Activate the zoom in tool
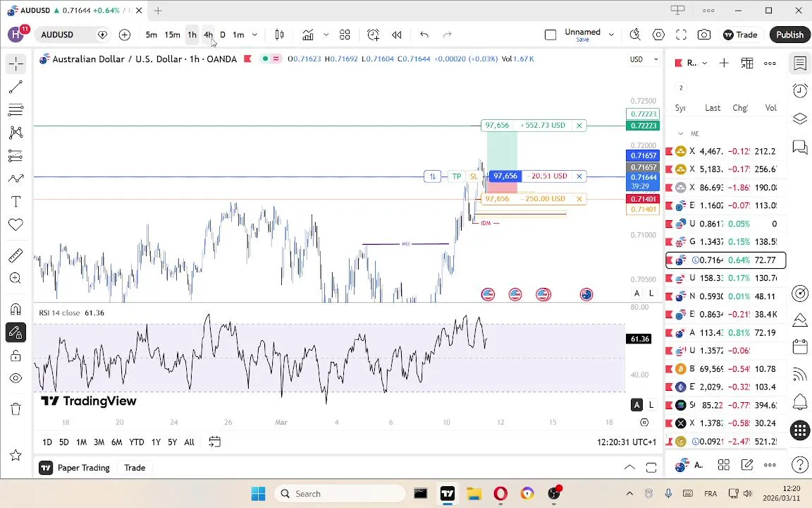Viewport: 812px width, 508px height. click(x=16, y=279)
